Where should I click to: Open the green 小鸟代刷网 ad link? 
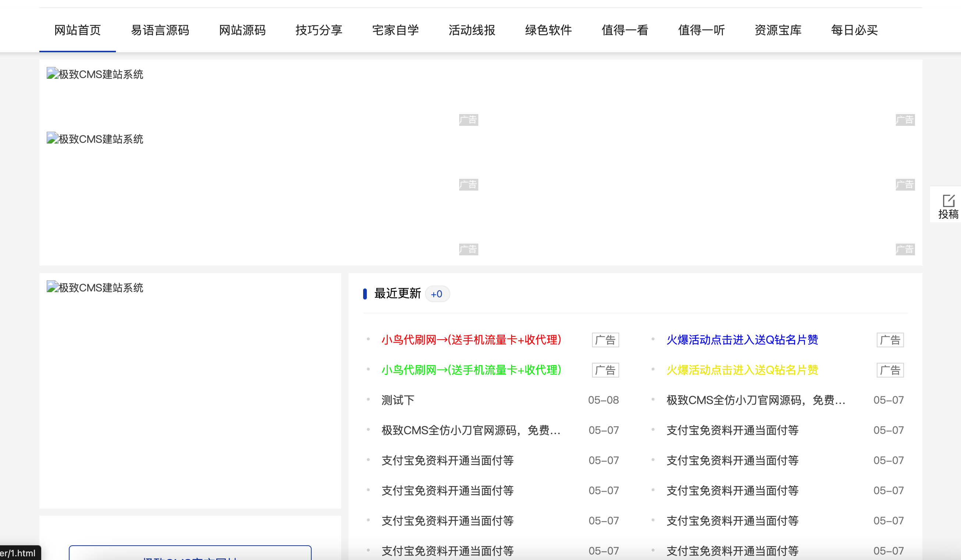pos(471,370)
